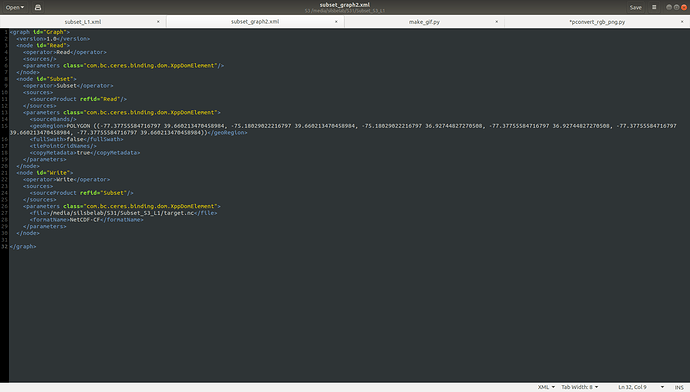Click the new document icon
This screenshot has height=392, width=690.
click(x=38, y=7)
